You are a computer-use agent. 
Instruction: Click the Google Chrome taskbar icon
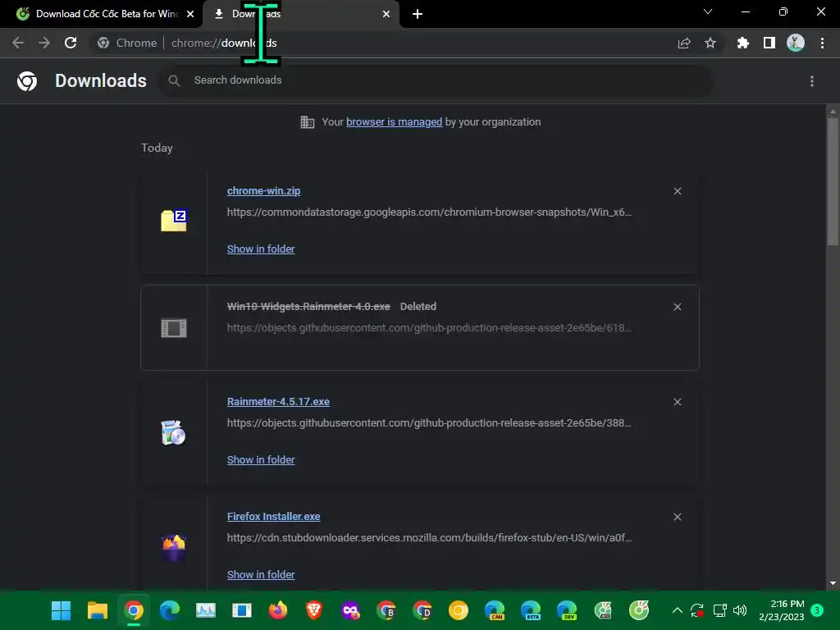[134, 610]
